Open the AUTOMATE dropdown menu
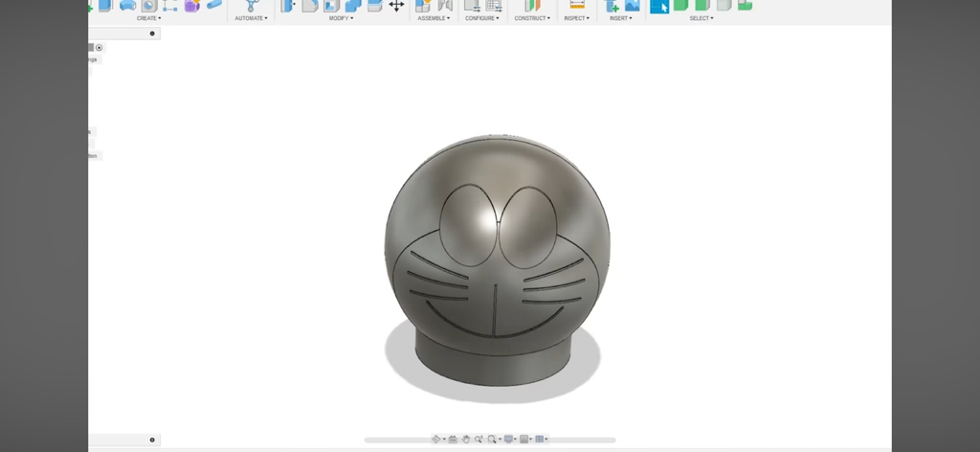 252,18
